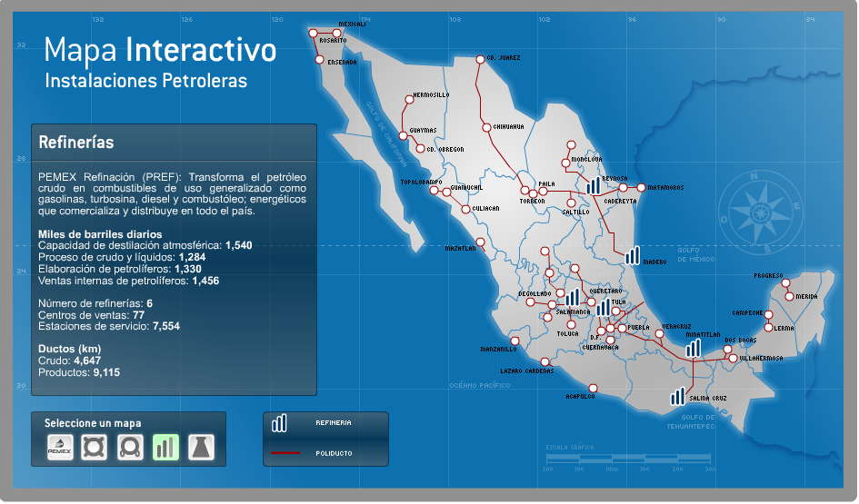Click the compass rose on the map
The width and height of the screenshot is (859, 504).
761,212
